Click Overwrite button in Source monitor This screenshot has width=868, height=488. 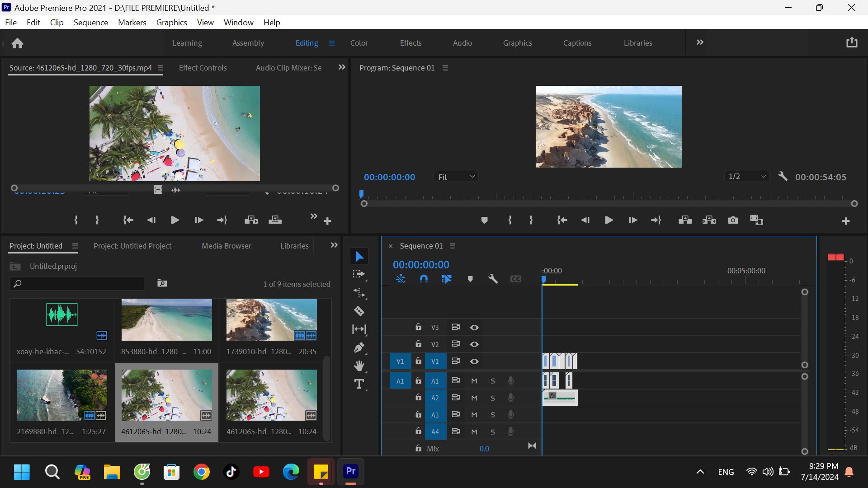pos(275,220)
